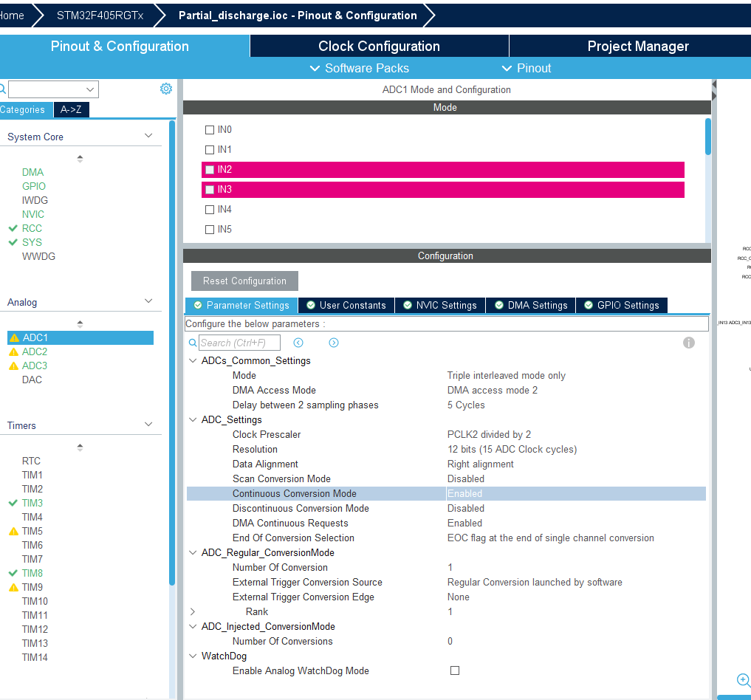The height and width of the screenshot is (700, 751).
Task: Click ADC3 warning triangle icon
Action: [x=14, y=366]
